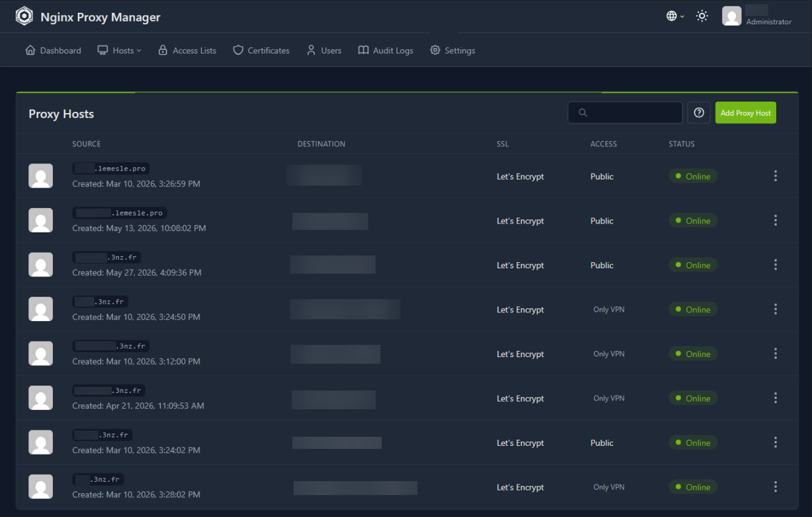Click Online status for host created Apr 21
This screenshot has height=517, width=812.
pos(693,398)
